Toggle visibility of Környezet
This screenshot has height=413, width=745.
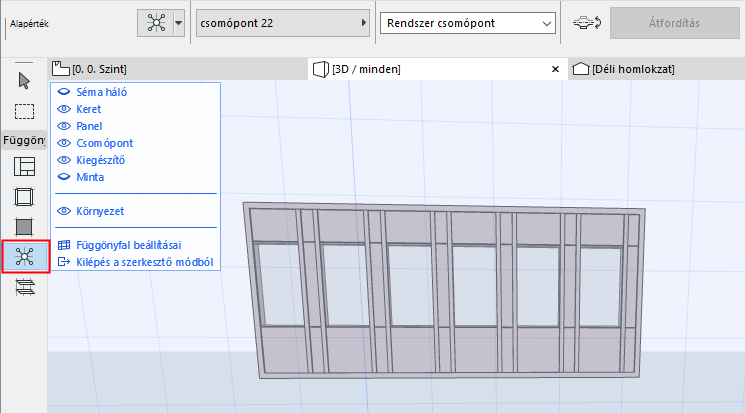click(x=64, y=211)
